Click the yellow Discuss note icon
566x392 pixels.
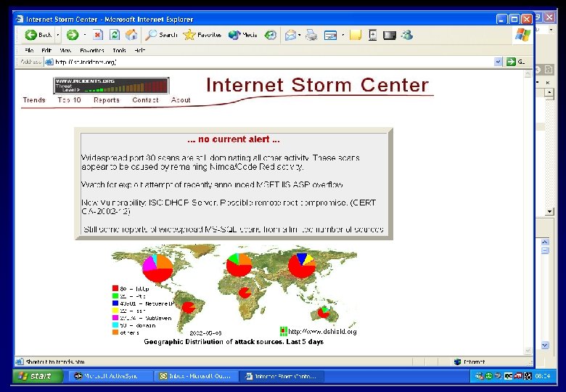356,35
